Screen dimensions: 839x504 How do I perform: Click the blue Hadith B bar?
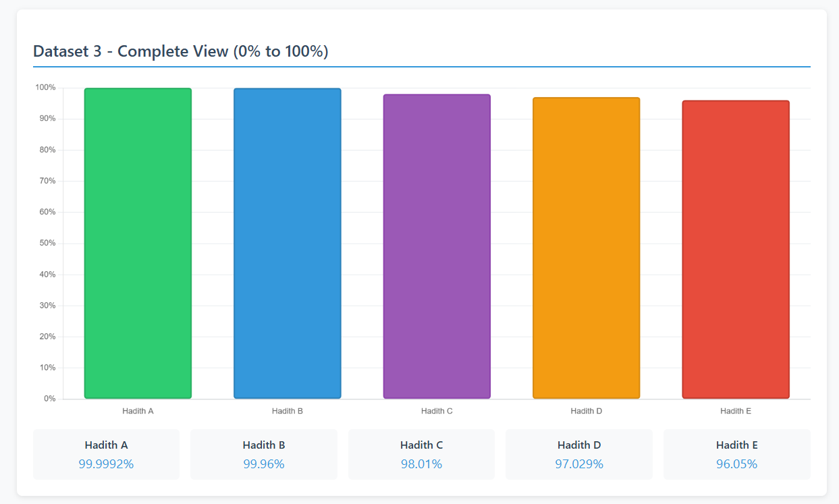pos(288,243)
